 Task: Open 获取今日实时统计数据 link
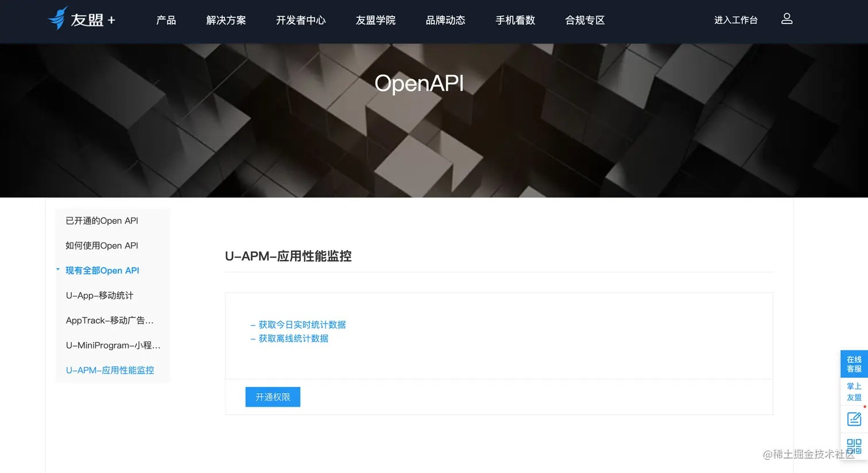click(302, 325)
